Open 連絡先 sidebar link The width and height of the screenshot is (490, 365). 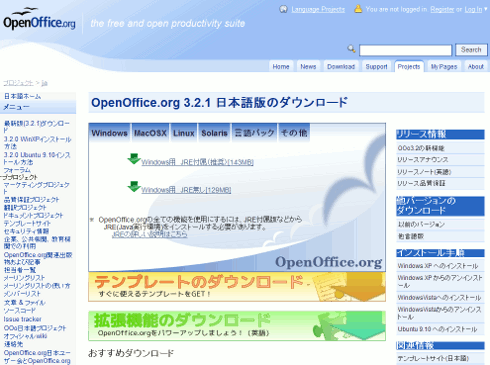[x=13, y=344]
